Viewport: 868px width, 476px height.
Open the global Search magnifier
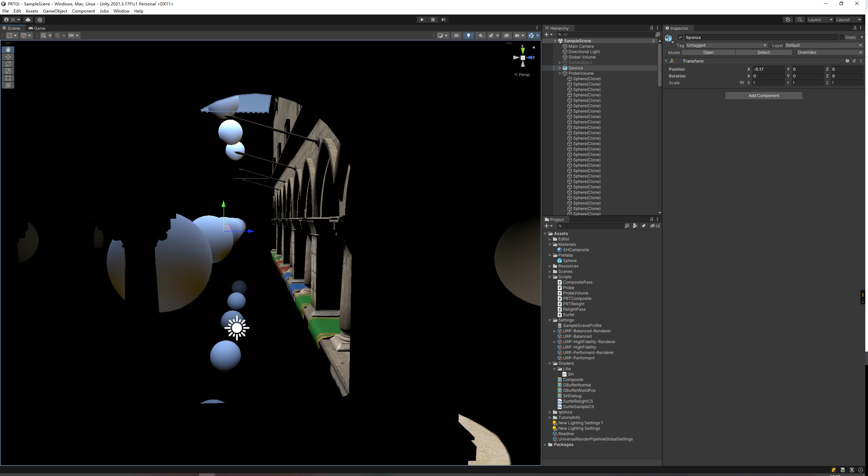(800, 20)
